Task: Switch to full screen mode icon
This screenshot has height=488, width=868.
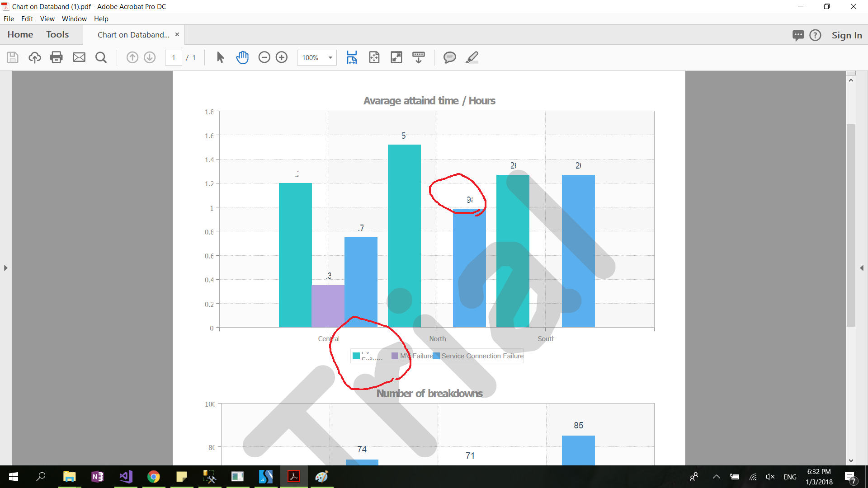Action: (396, 57)
